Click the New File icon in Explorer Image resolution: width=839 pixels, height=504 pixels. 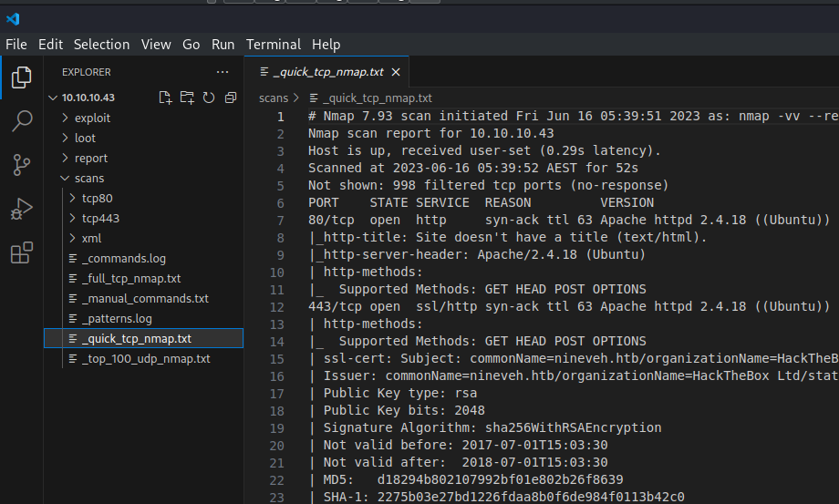point(165,98)
